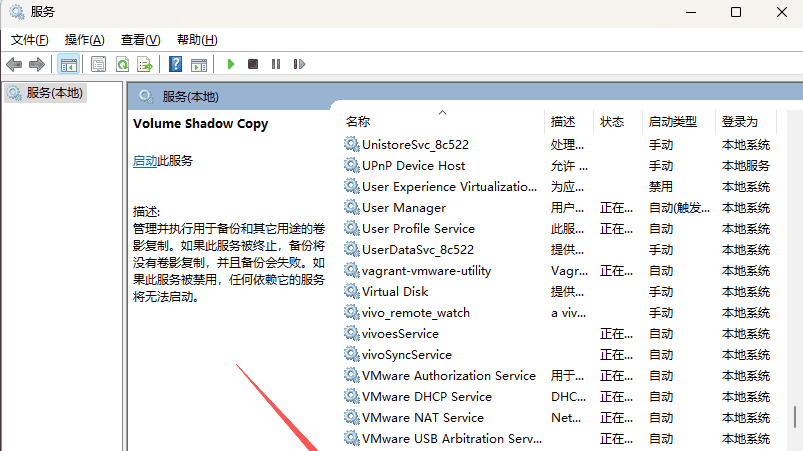803x451 pixels.
Task: Click the Refresh toolbar icon
Action: (x=122, y=65)
